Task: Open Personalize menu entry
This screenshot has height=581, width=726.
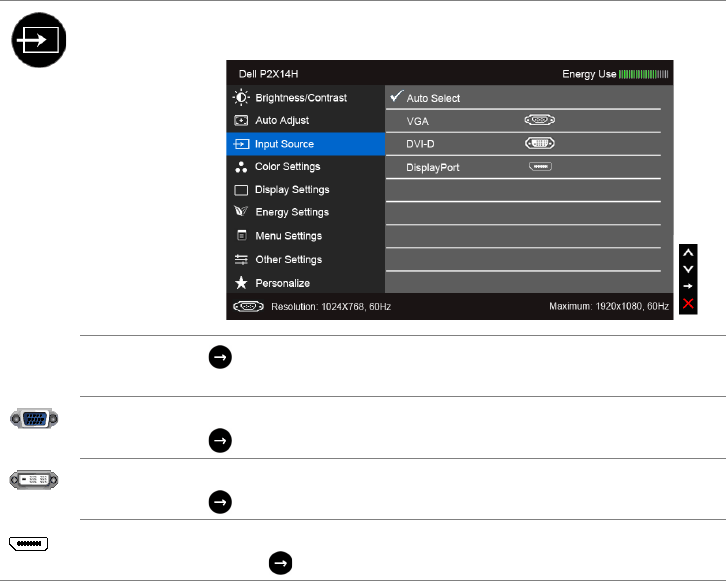Action: 306,283
